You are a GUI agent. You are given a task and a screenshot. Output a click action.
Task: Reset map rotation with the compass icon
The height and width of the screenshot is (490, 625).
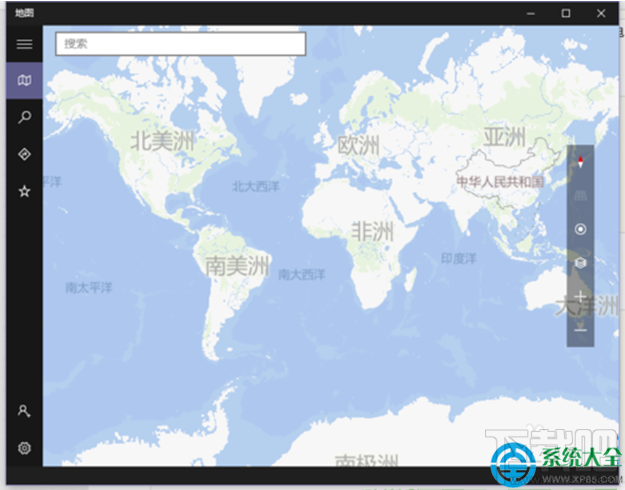[x=580, y=161]
